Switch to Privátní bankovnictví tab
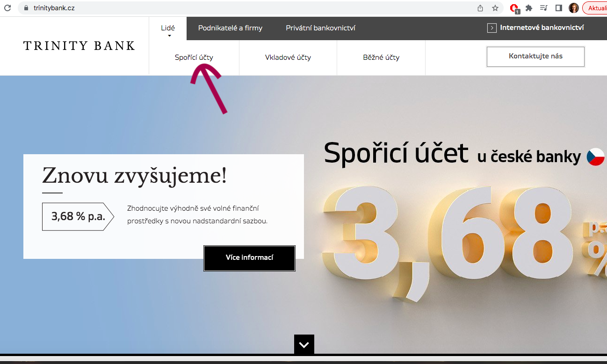This screenshot has width=607, height=364. tap(320, 28)
